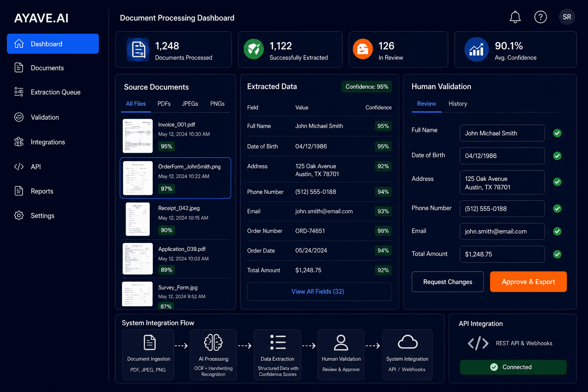Click the Date of Birth green check
Viewport: 588px width, 392px height.
(557, 156)
